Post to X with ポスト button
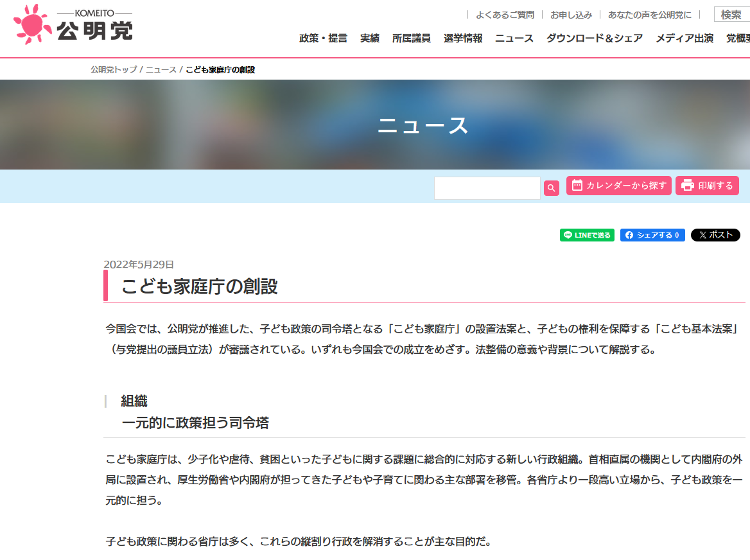Screen dimensions: 750x560 [x=715, y=235]
